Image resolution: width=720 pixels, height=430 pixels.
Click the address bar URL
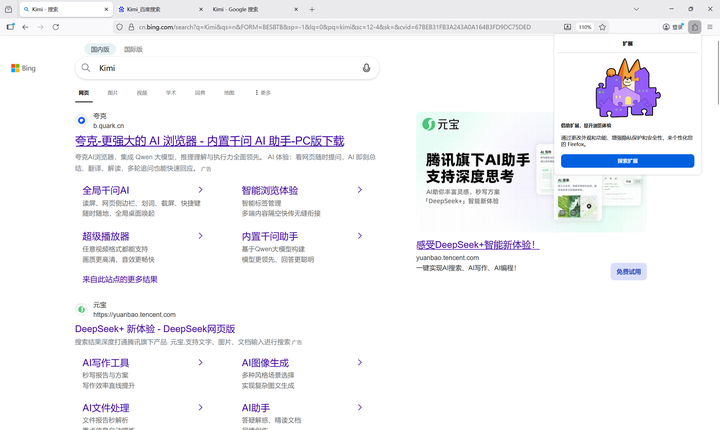click(335, 27)
